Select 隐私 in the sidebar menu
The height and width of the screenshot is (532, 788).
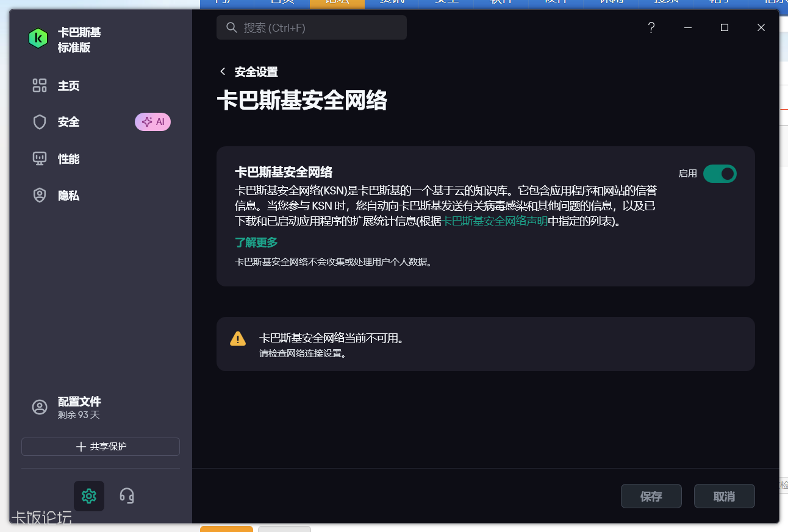coord(69,196)
